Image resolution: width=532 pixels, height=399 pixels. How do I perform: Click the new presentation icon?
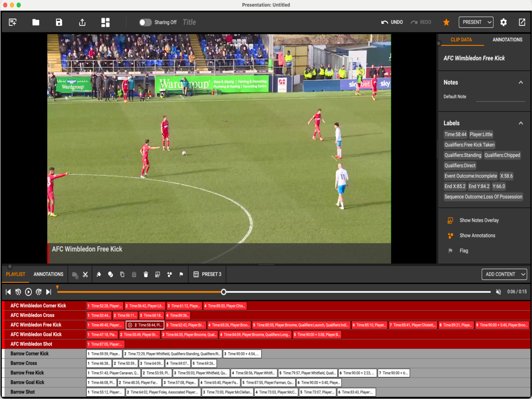12,22
